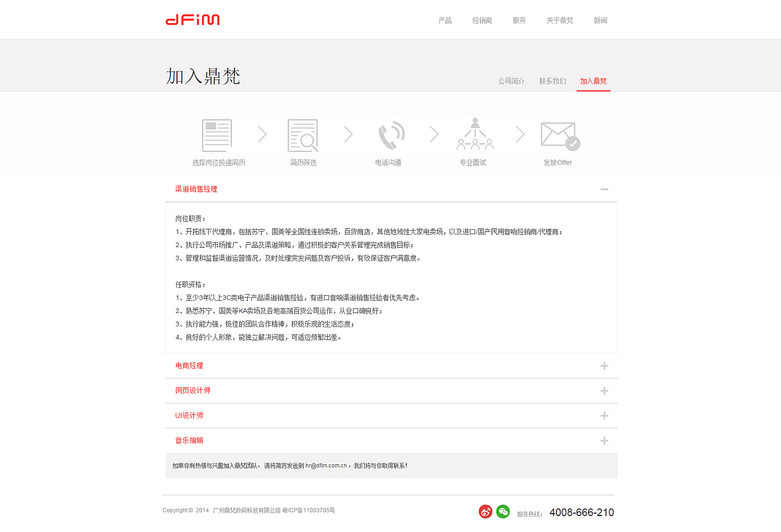
Task: Click the arrow after the resume screening icon
Action: point(348,134)
